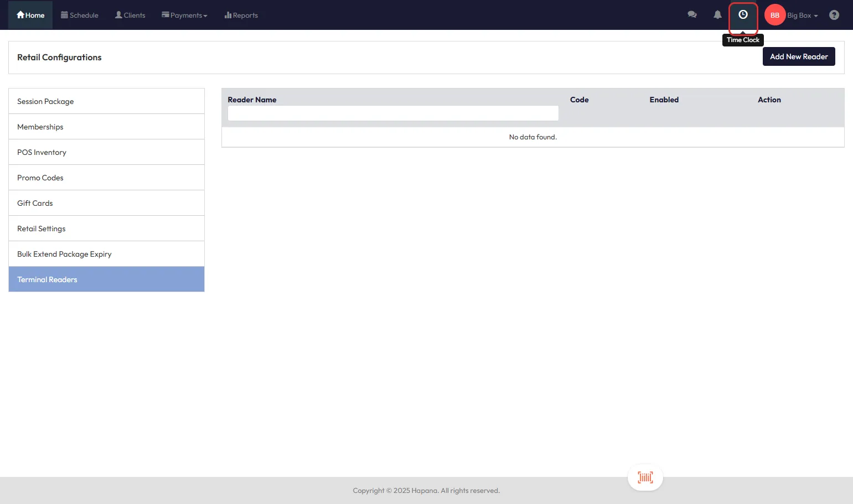
Task: Open Gift Cards section
Action: (x=106, y=203)
